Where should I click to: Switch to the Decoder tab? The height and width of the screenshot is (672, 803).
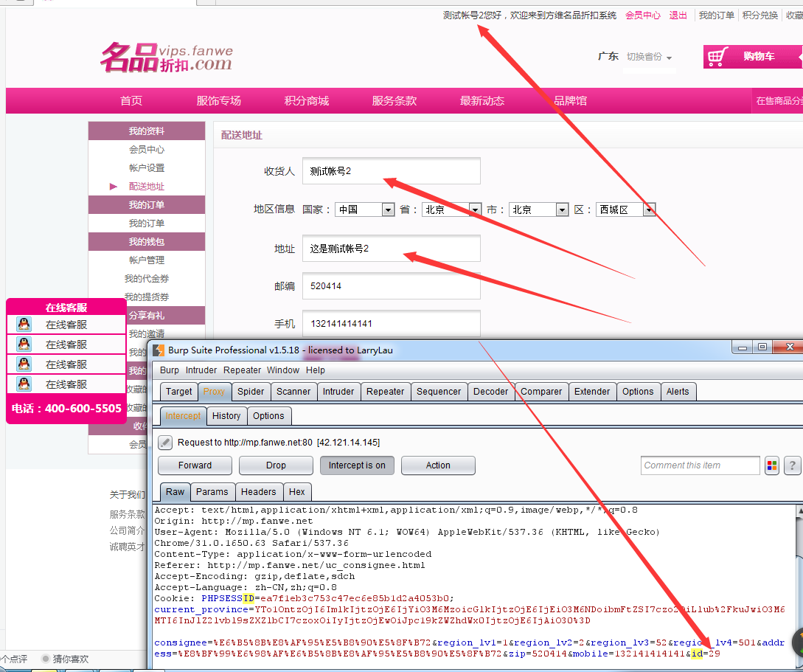pyautogui.click(x=490, y=391)
